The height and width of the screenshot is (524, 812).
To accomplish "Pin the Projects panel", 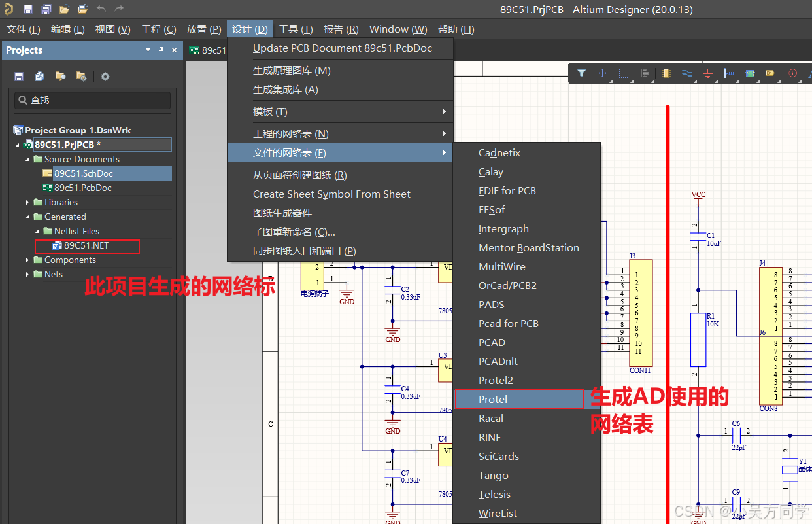I will pyautogui.click(x=161, y=50).
